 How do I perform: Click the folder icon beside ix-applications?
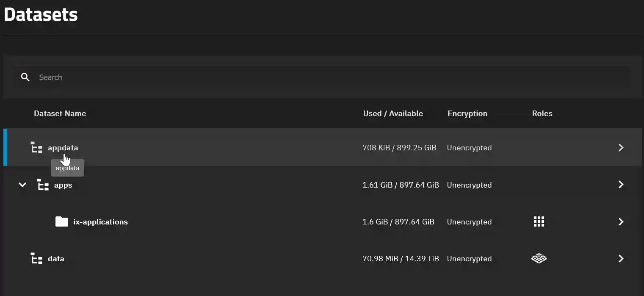click(62, 221)
